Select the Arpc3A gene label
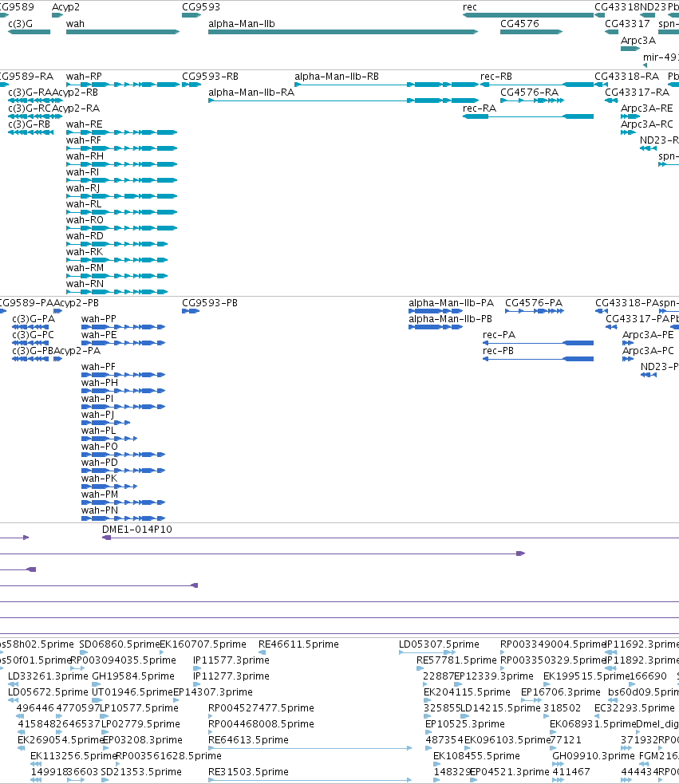The image size is (679, 784). (x=638, y=41)
